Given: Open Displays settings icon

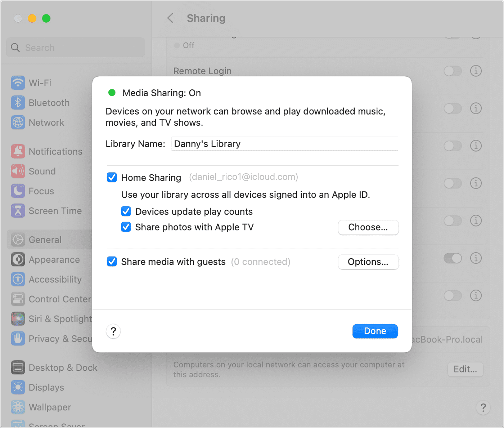Looking at the screenshot, I should pos(18,387).
